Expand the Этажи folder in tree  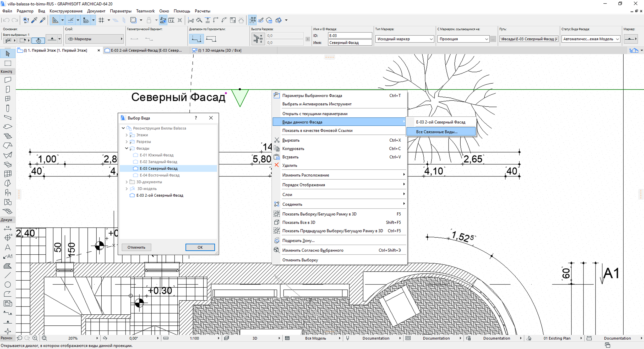coord(127,135)
